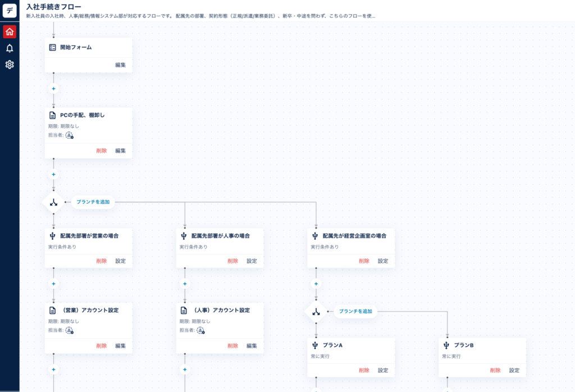Click the branch diamond icon under 経営企画室
This screenshot has height=392, width=575.
(x=316, y=311)
